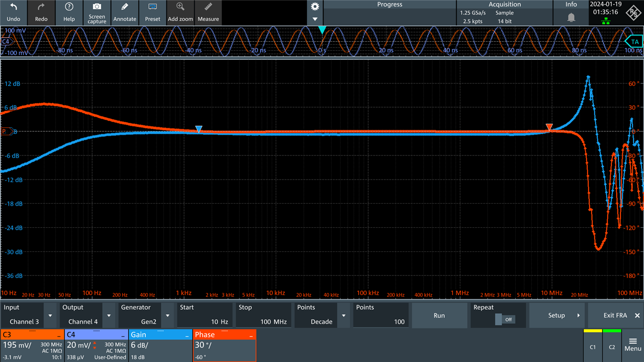Click the 1.25 GSa/s sample rate

click(x=473, y=13)
